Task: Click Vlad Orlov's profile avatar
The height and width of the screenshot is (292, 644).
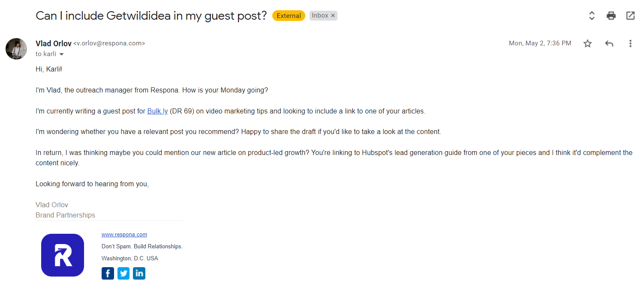Action: point(16,48)
